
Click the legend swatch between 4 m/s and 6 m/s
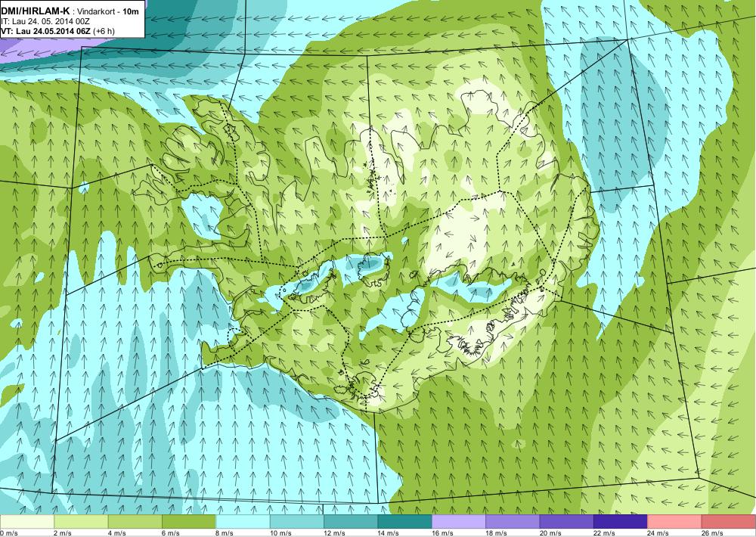click(x=135, y=522)
